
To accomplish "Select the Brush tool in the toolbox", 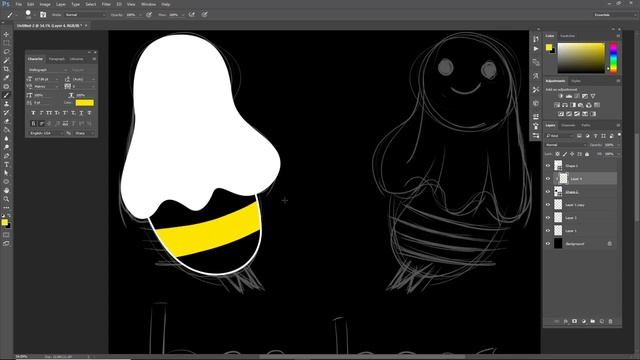I will point(6,95).
